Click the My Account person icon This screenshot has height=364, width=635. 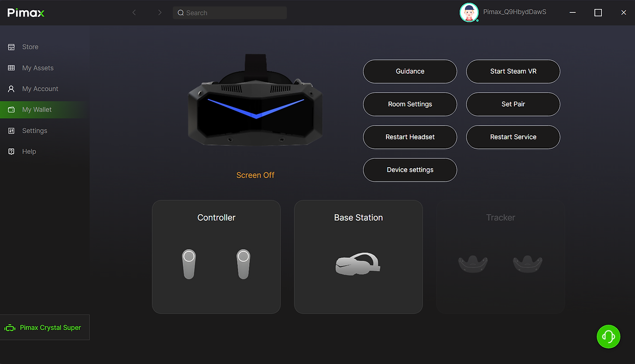click(x=11, y=89)
